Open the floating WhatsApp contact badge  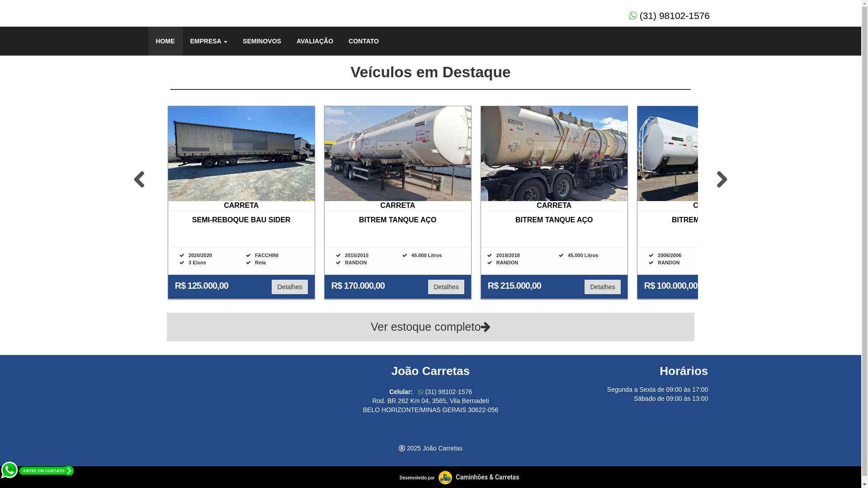[37, 470]
